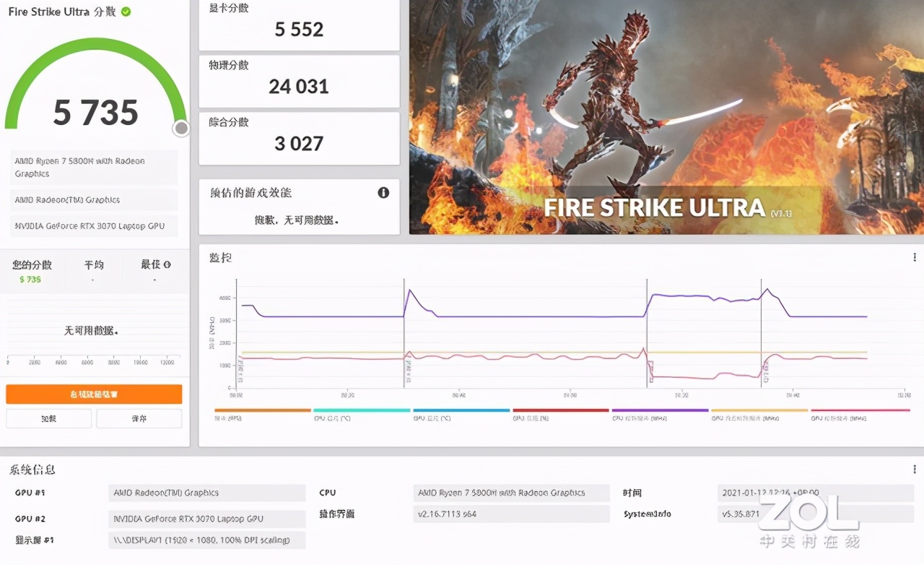Click the 监控 monitoring panel heading
Viewport: 924px width, 565px height.
click(220, 257)
